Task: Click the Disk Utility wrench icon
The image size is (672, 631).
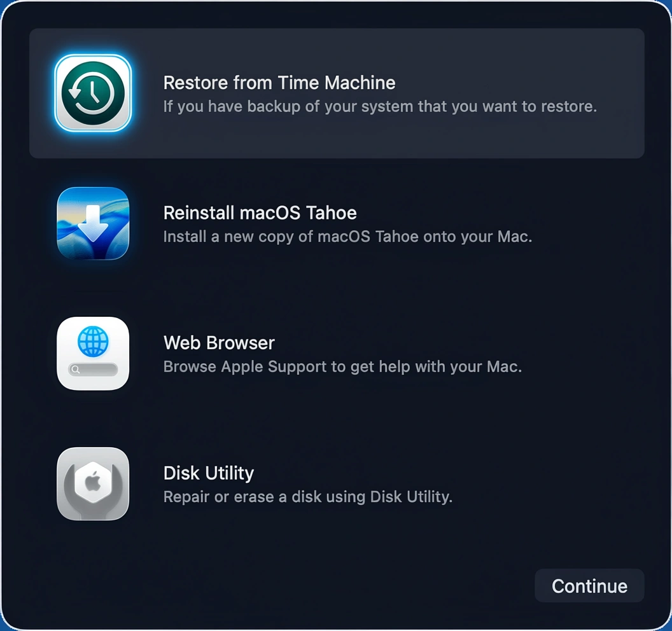Action: tap(93, 483)
